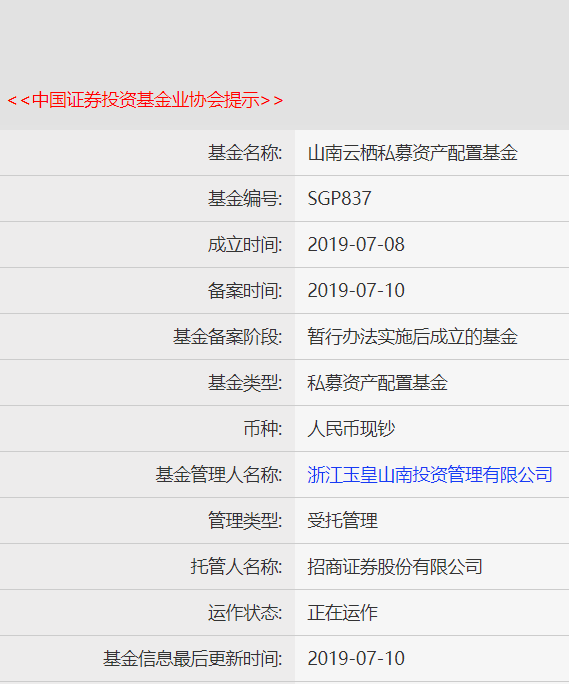Open fund manager link 浙江玉皇山南投资管理有限公司

point(430,475)
